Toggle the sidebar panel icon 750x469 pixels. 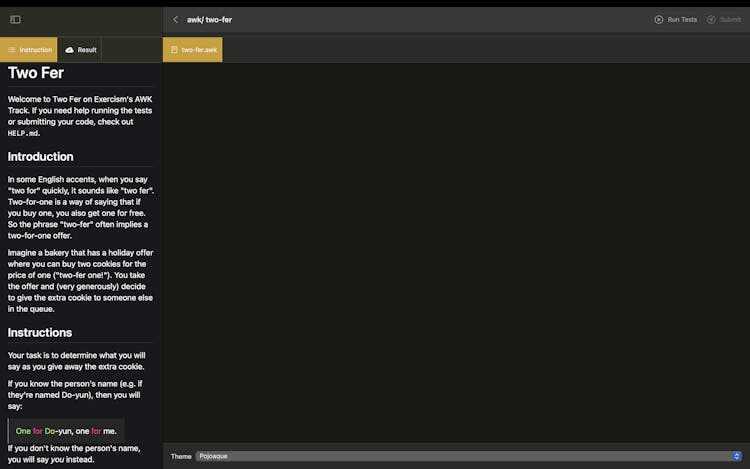15,20
